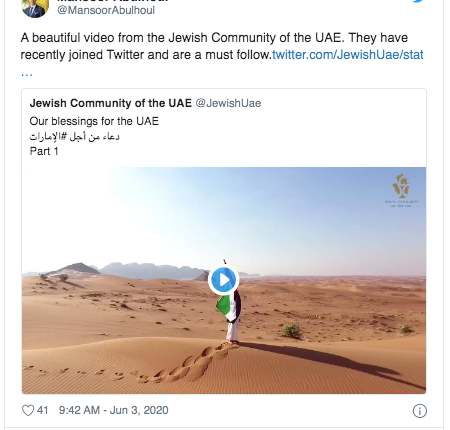Viewport: 450px width, 430px height.
Task: Open the quoted tweet card header
Action: coord(145,103)
